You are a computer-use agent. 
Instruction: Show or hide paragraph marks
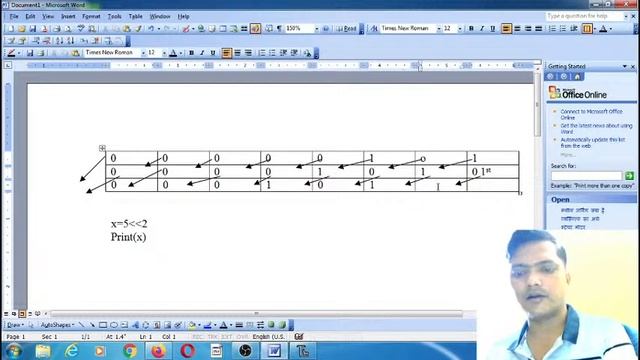pos(280,29)
